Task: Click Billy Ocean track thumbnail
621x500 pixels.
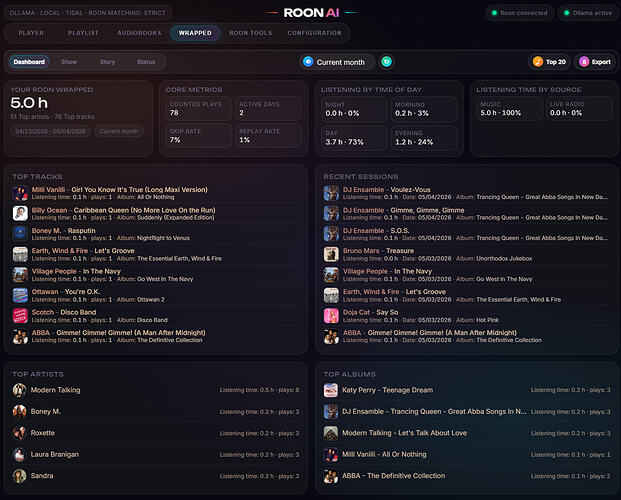Action: (20, 213)
